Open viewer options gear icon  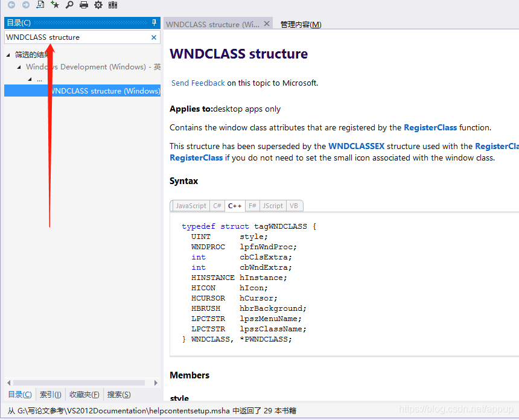98,5
